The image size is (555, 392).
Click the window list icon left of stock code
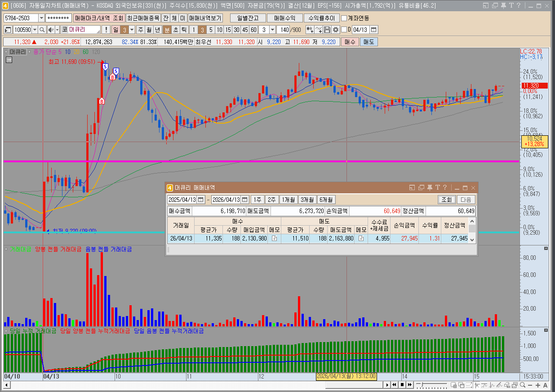click(8, 30)
